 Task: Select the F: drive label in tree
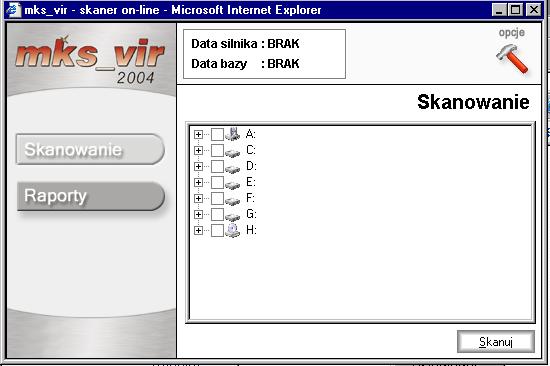click(250, 198)
